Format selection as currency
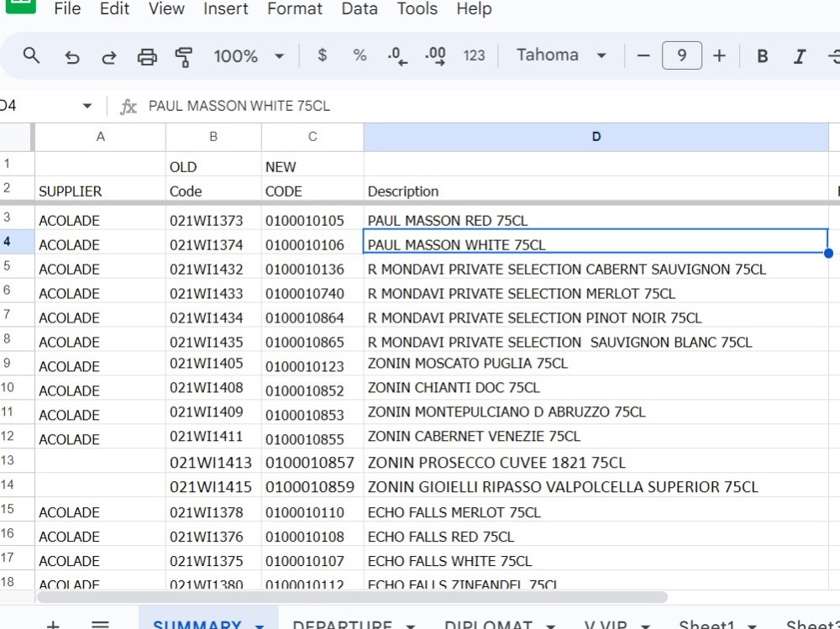The image size is (840, 629). [x=321, y=55]
